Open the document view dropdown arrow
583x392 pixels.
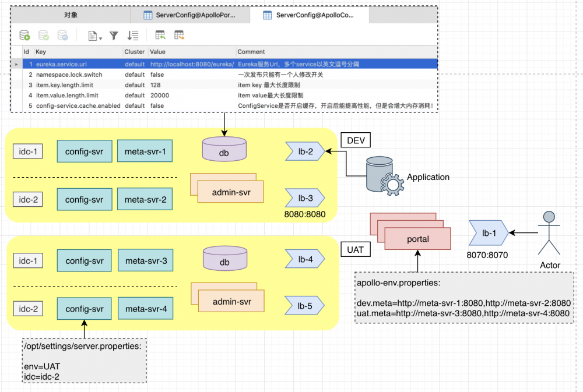pyautogui.click(x=100, y=38)
